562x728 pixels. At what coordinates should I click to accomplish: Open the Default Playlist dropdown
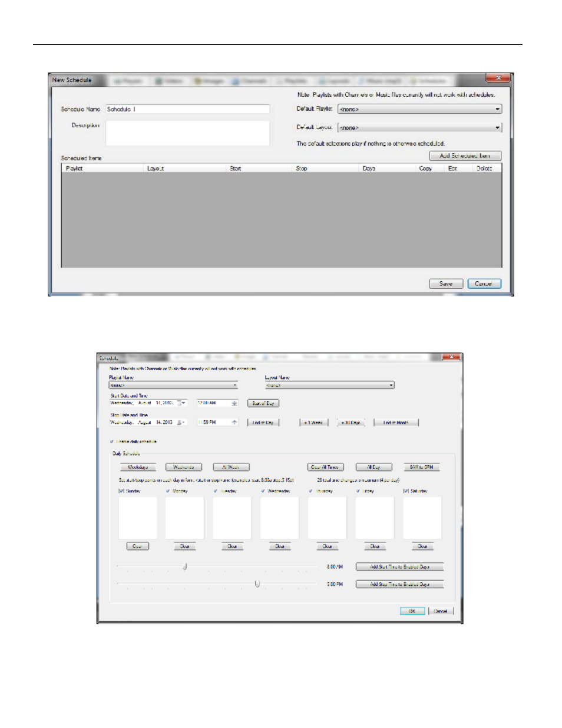point(419,109)
